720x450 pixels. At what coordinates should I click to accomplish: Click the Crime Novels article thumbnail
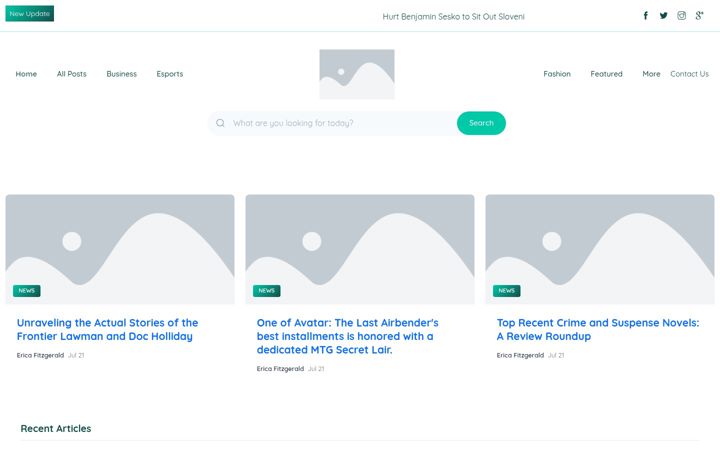click(600, 249)
